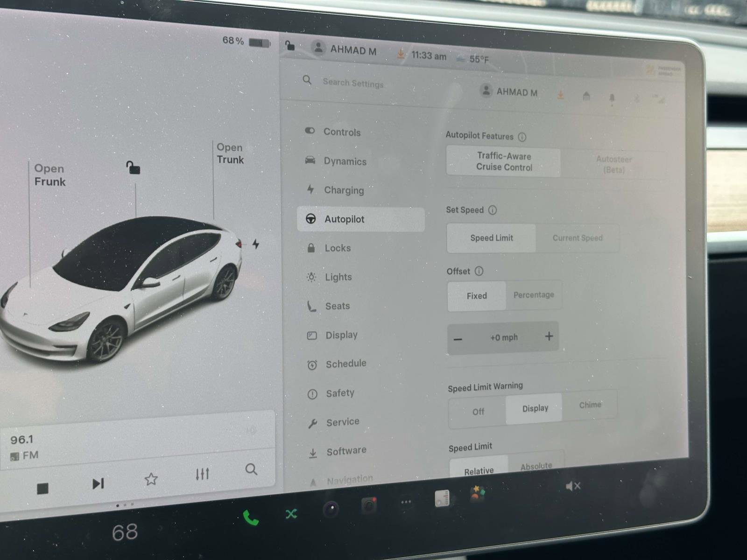Image resolution: width=747 pixels, height=560 pixels.
Task: Tap the charge port lightning icon
Action: pos(256,244)
